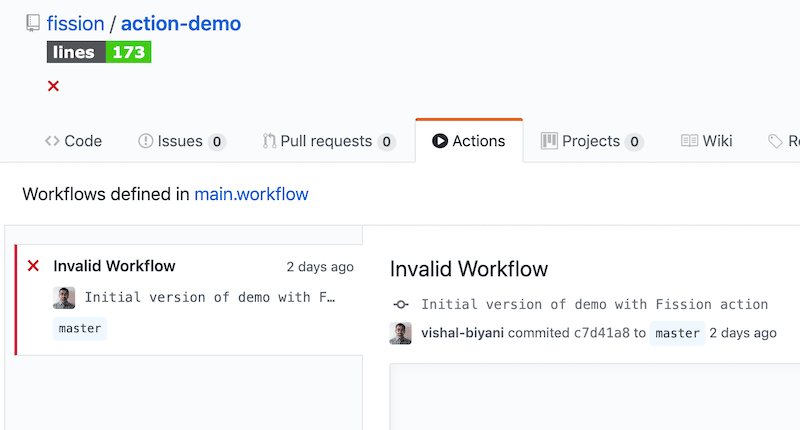Click the Projects count 0 badge
Viewport: 800px width, 430px height.
[x=634, y=141]
